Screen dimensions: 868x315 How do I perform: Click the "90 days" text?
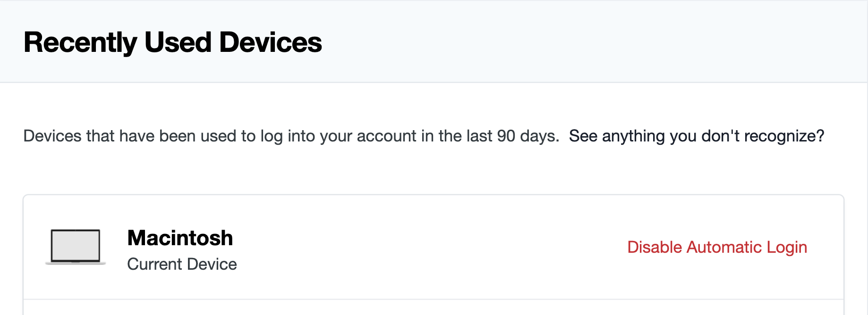(527, 136)
